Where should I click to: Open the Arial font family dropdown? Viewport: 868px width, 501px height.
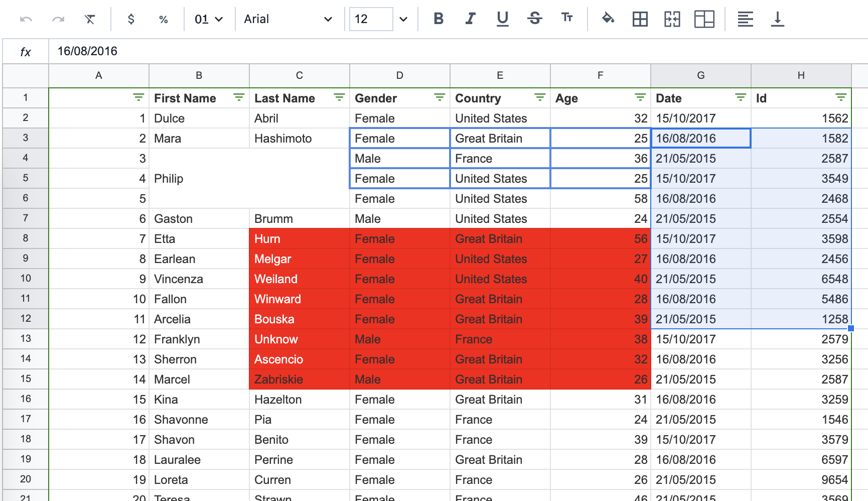288,19
